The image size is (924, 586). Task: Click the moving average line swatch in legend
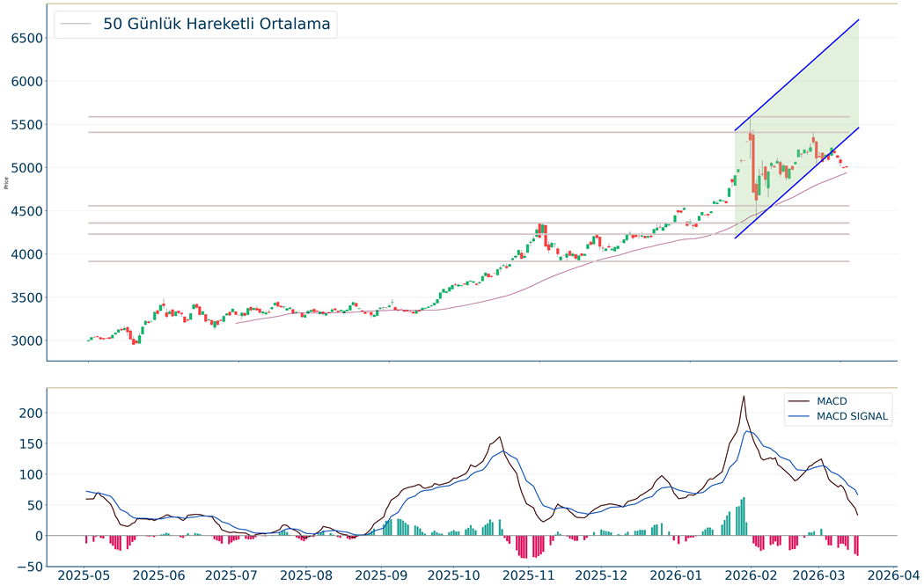[x=77, y=25]
